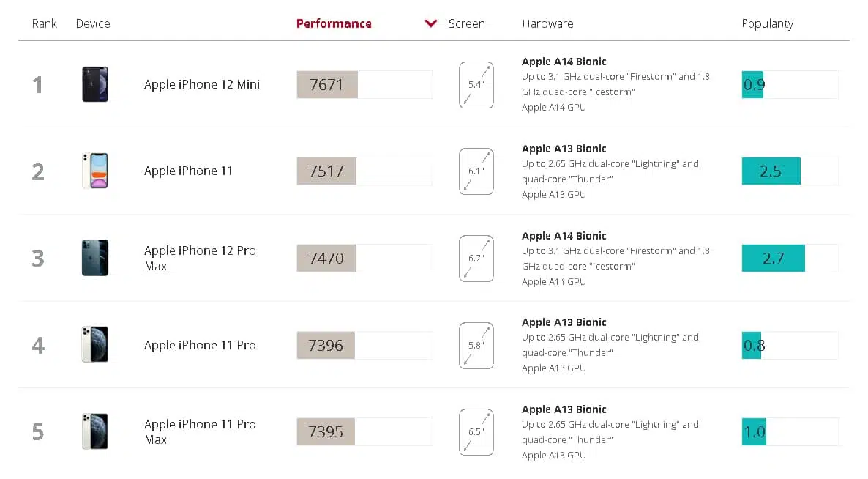
Task: Open the iPhone 12 Pro Max thumbnail
Action: click(x=95, y=258)
